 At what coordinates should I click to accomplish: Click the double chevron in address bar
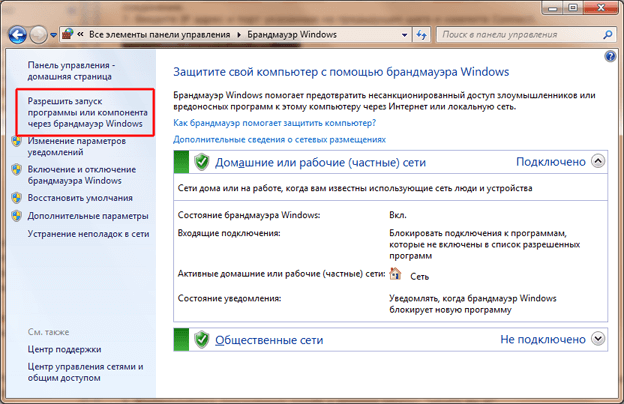pyautogui.click(x=80, y=35)
